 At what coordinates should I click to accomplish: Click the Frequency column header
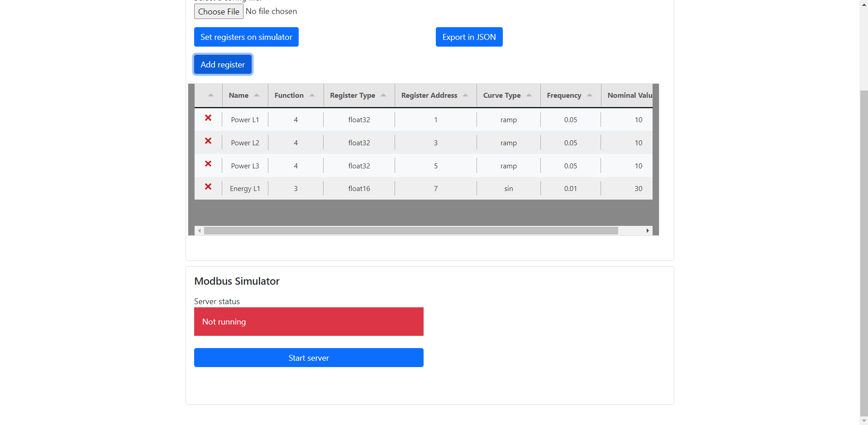pos(564,95)
